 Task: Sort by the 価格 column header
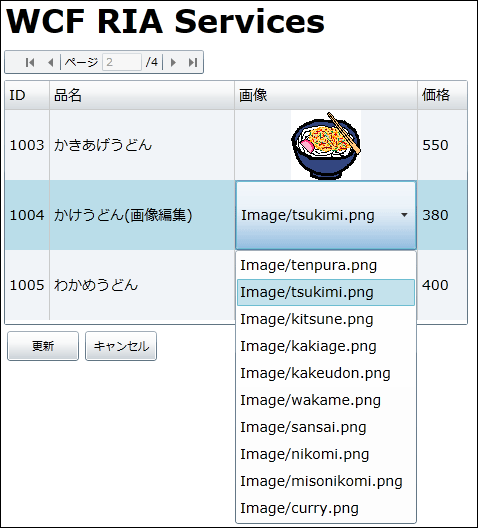pyautogui.click(x=442, y=95)
